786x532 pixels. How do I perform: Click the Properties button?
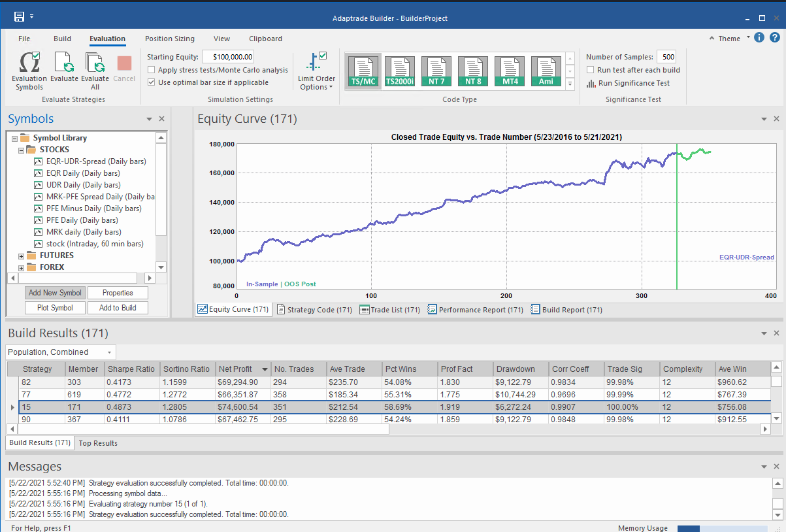pyautogui.click(x=118, y=293)
